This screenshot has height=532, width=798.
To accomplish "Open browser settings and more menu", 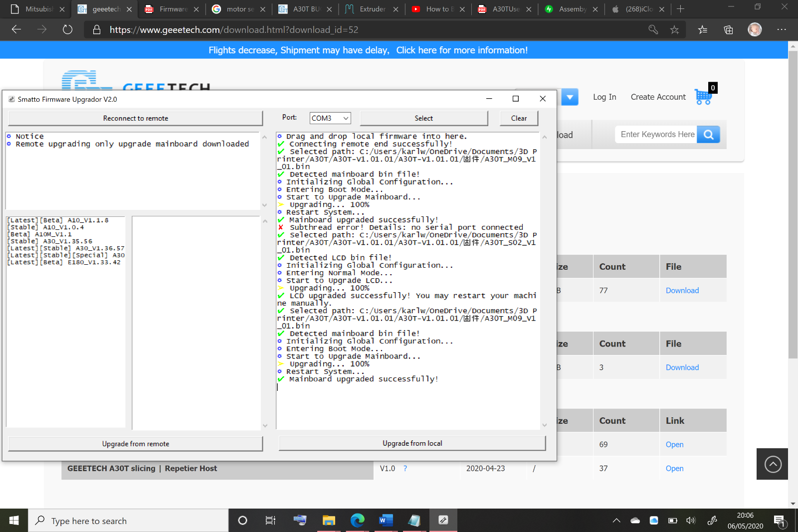I will [782, 29].
